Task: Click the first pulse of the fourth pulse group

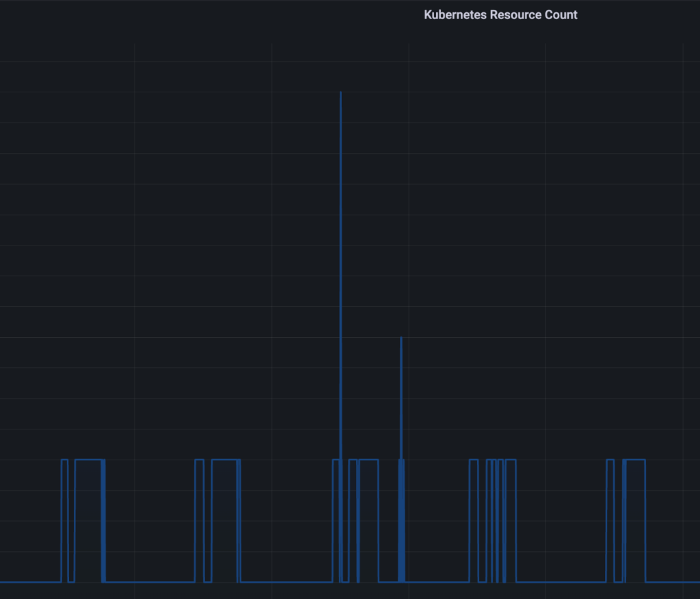Action: coord(474,460)
